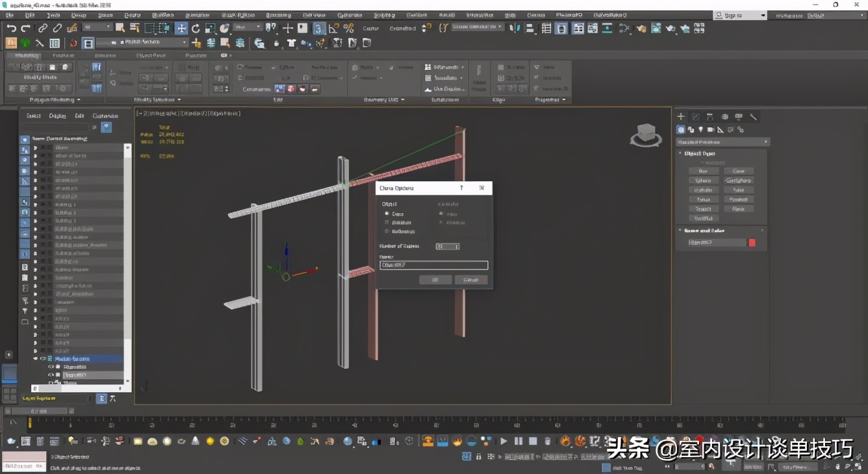
Task: Open the Standard Primitives dropdown
Action: tap(722, 142)
